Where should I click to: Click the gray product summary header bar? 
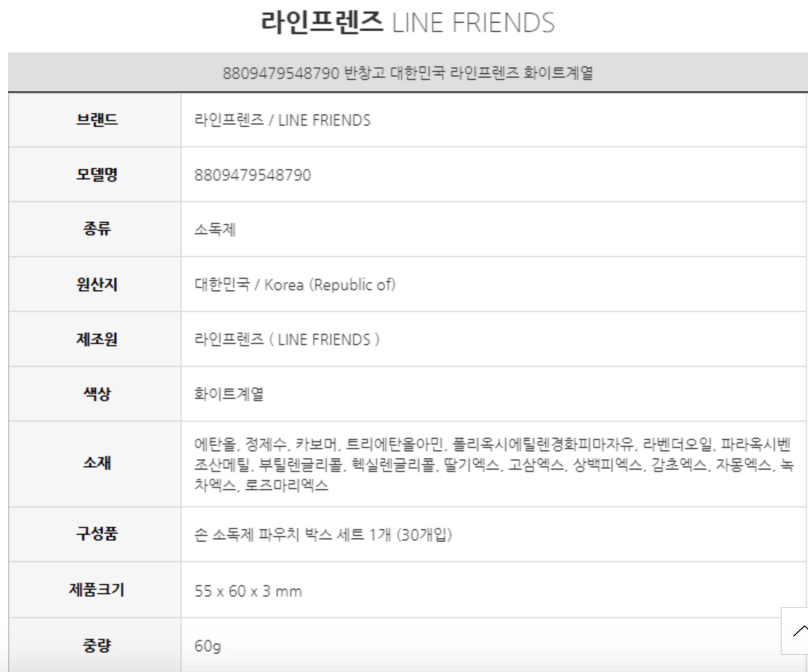[407, 73]
